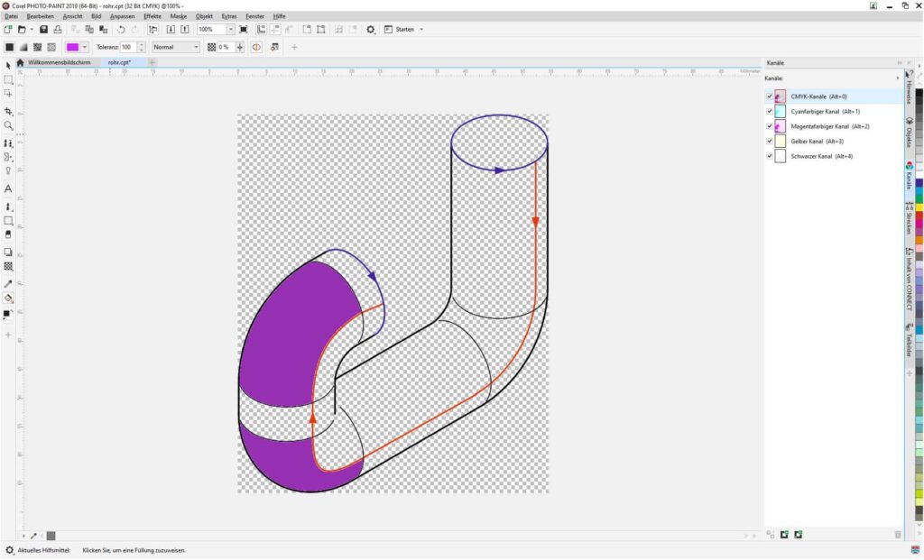Open the Starten launcher dropdown arrow

point(421,30)
